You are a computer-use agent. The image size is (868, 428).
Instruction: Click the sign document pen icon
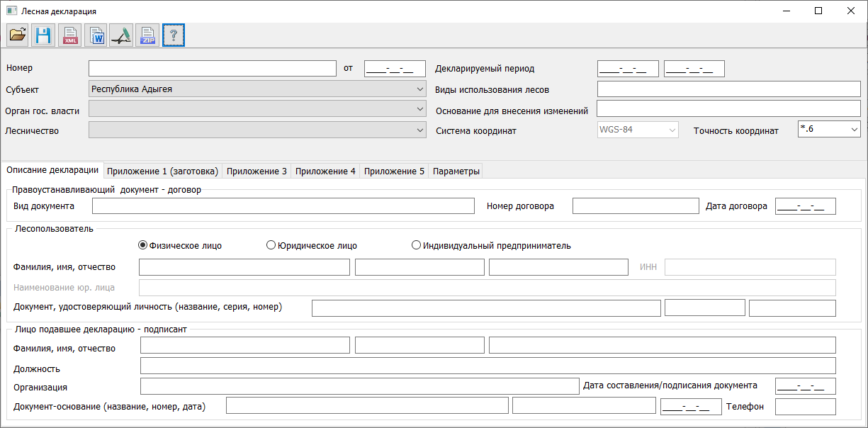pyautogui.click(x=122, y=35)
